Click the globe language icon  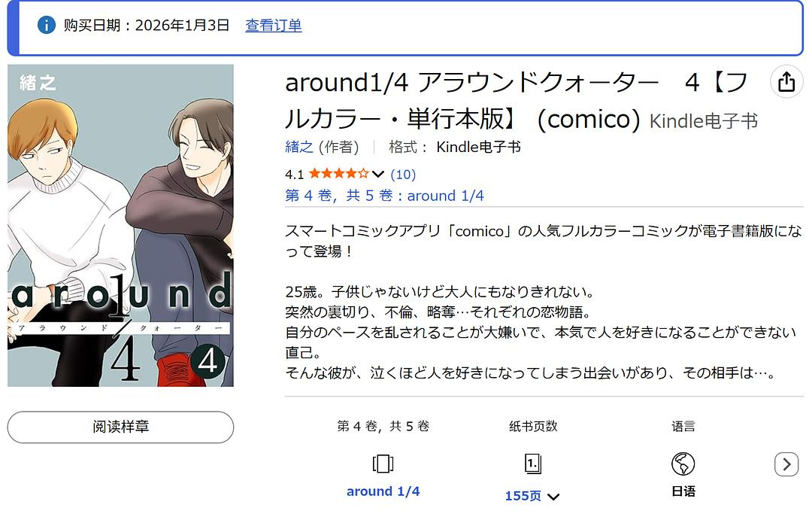click(683, 464)
